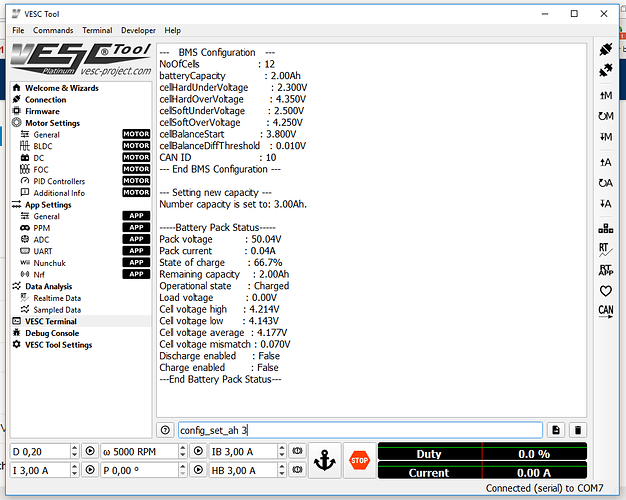Click the Connect plug icon in right toolbar

coord(605,50)
